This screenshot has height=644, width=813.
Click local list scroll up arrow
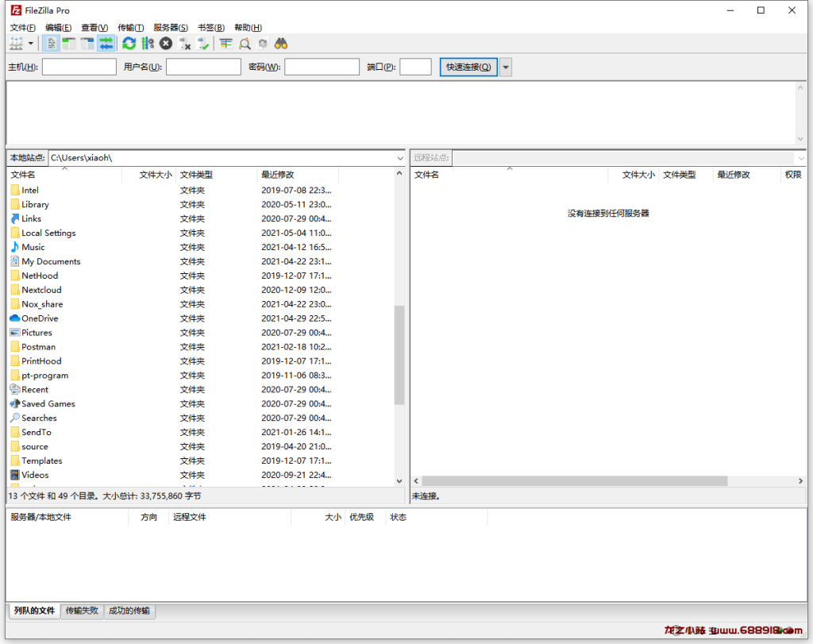[399, 173]
